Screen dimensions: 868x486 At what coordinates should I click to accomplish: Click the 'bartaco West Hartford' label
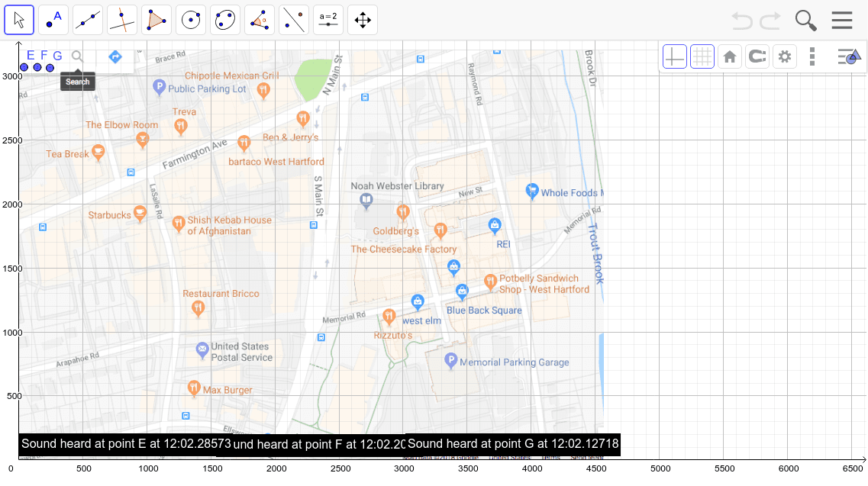(x=276, y=162)
